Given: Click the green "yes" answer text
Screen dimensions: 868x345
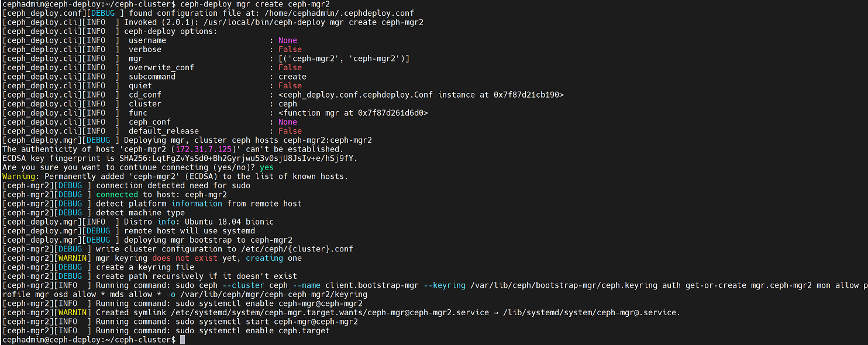Looking at the screenshot, I should pyautogui.click(x=267, y=167).
